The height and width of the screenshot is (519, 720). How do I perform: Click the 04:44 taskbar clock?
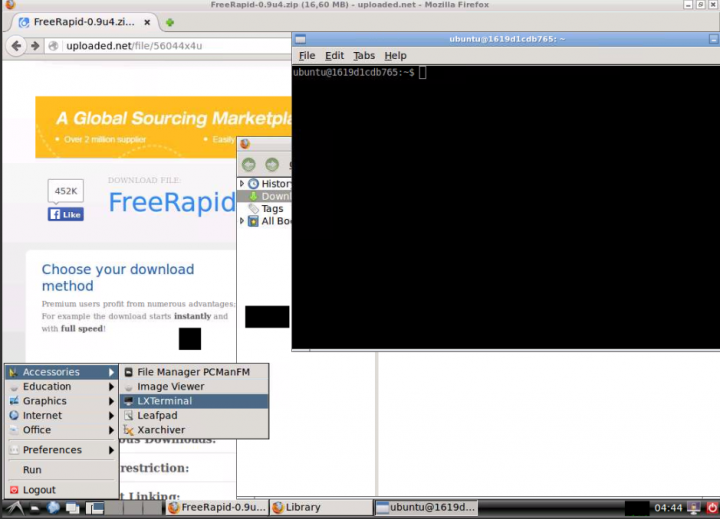[668, 508]
